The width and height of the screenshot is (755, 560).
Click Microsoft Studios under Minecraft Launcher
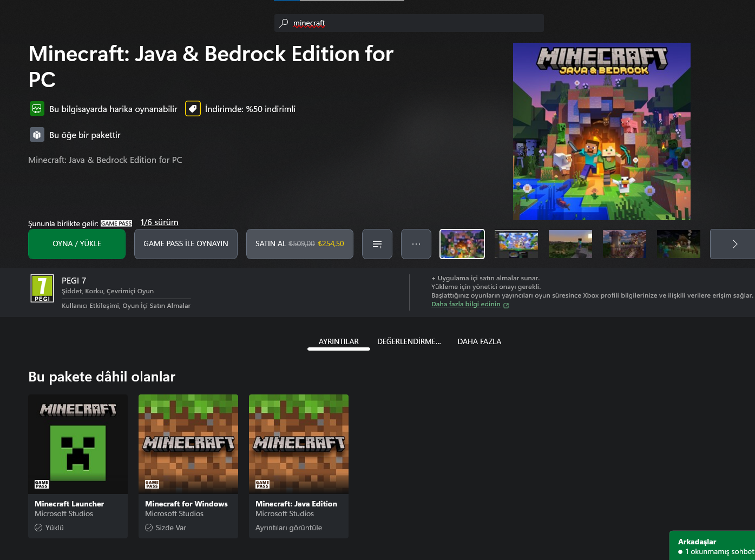pyautogui.click(x=64, y=514)
